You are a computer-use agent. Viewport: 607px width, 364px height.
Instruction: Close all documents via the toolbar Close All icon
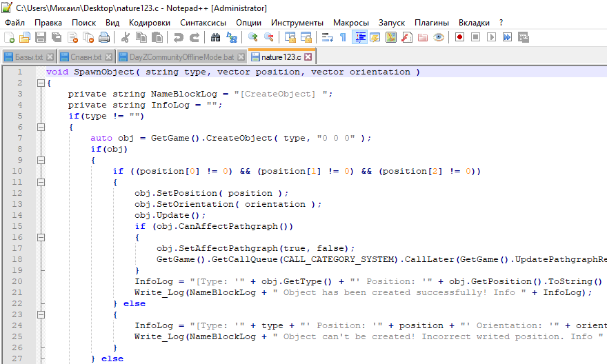tap(88, 37)
